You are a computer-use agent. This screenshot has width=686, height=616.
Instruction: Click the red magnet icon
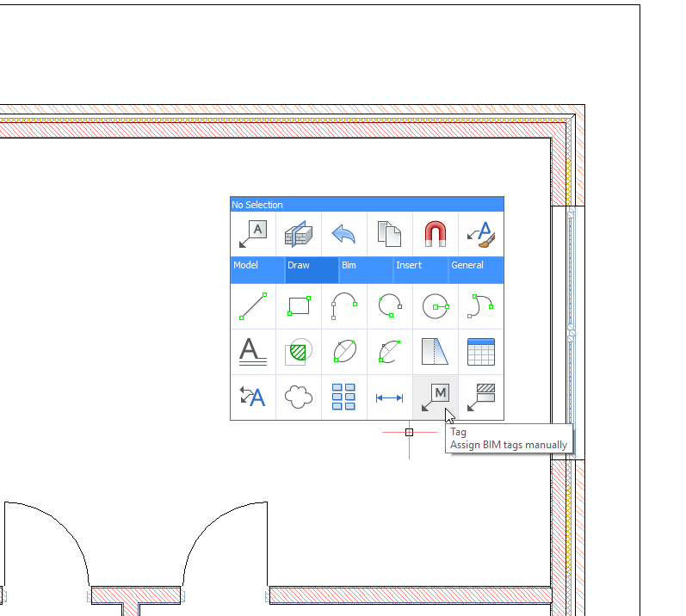[x=436, y=234]
